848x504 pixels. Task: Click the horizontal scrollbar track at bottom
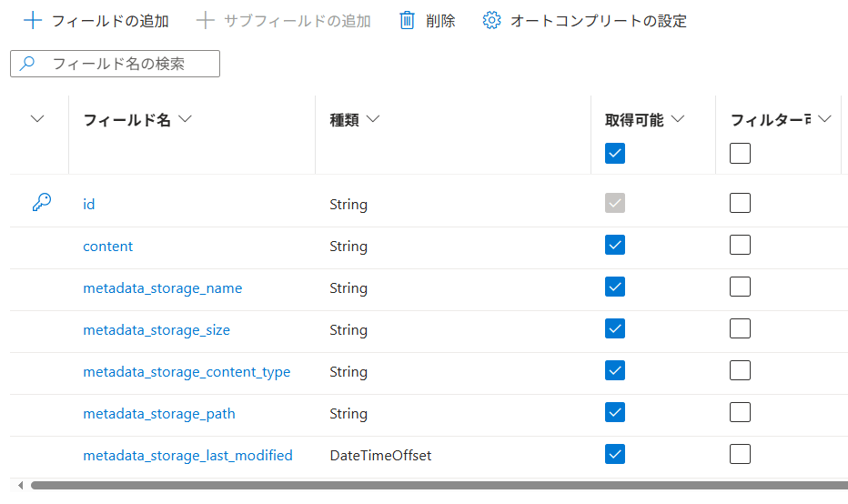pyautogui.click(x=437, y=485)
